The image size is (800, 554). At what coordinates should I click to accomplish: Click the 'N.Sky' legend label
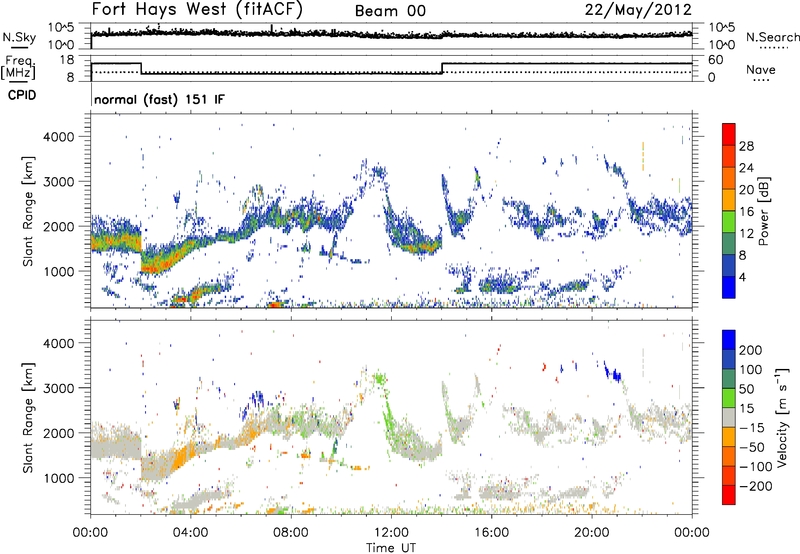(x=19, y=37)
